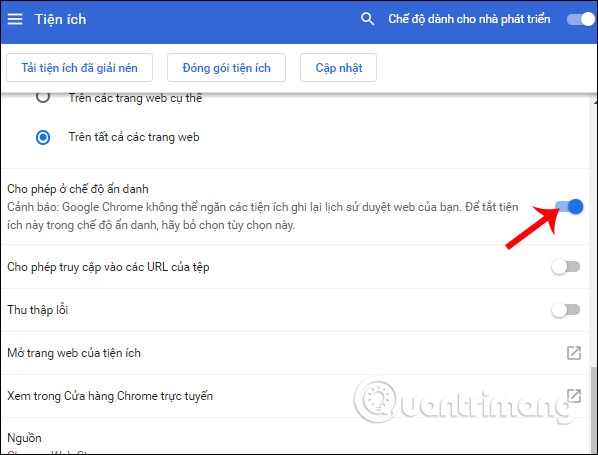This screenshot has height=455, width=598.
Task: Open the hamburger menu next to Tiện ích
Action: point(15,19)
